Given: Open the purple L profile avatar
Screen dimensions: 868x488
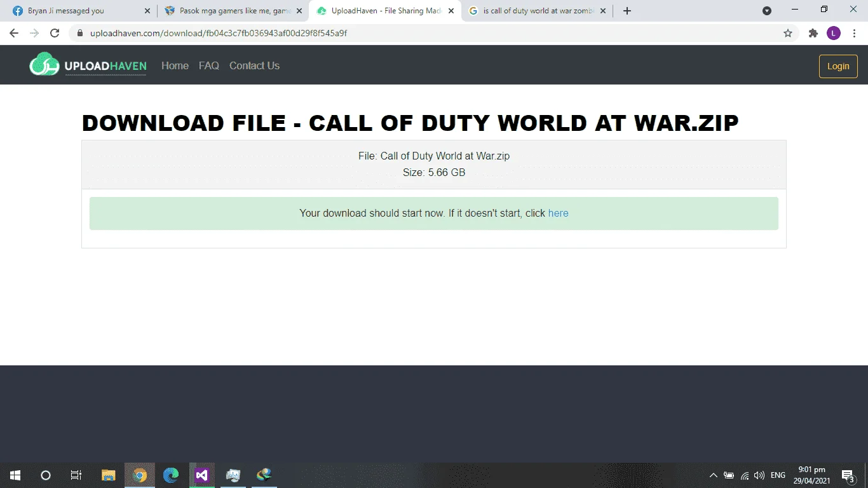Looking at the screenshot, I should 834,33.
